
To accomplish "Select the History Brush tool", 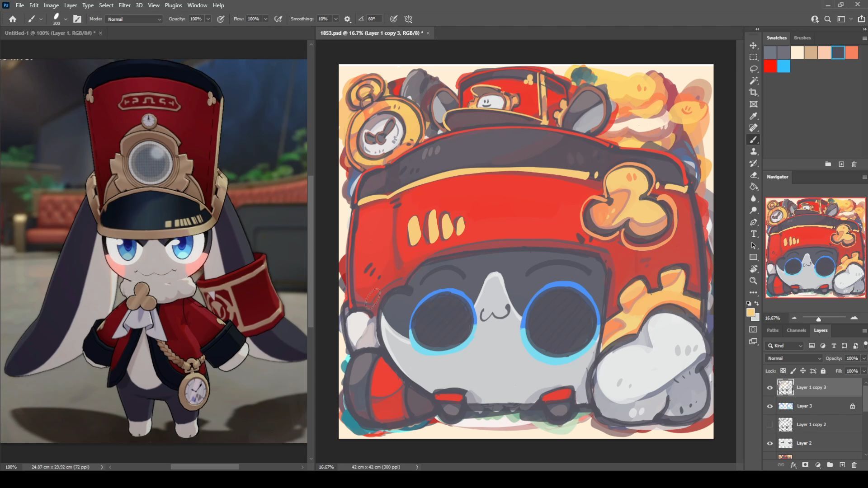I will coord(753,163).
